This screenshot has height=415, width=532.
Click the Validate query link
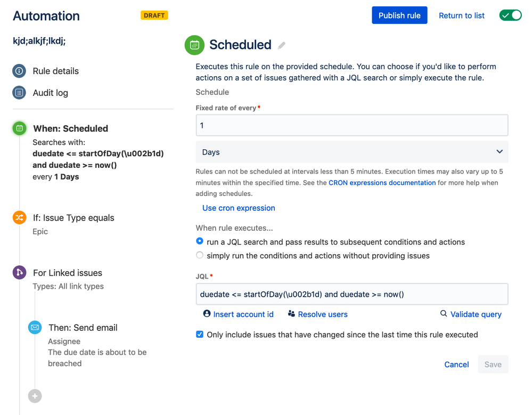tap(476, 314)
